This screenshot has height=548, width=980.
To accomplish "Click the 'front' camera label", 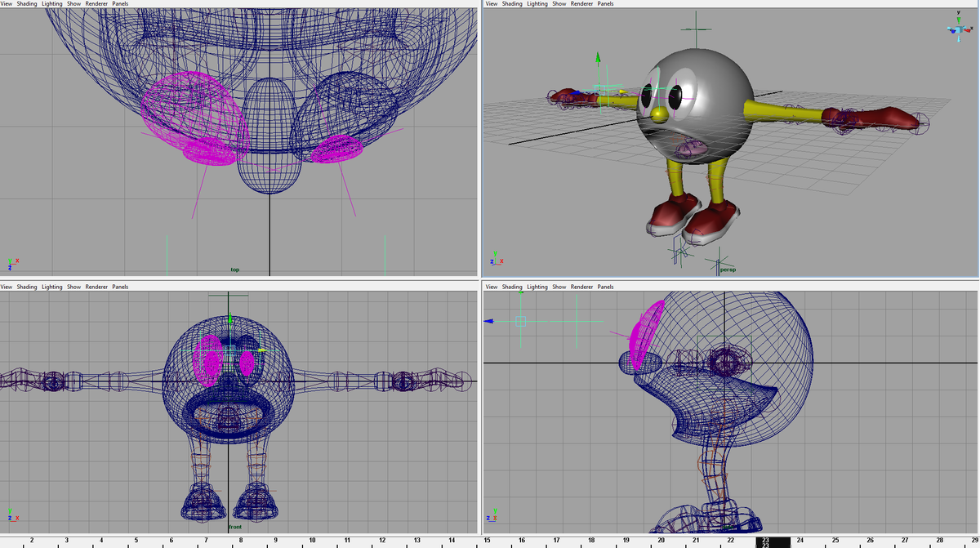I will pyautogui.click(x=236, y=527).
